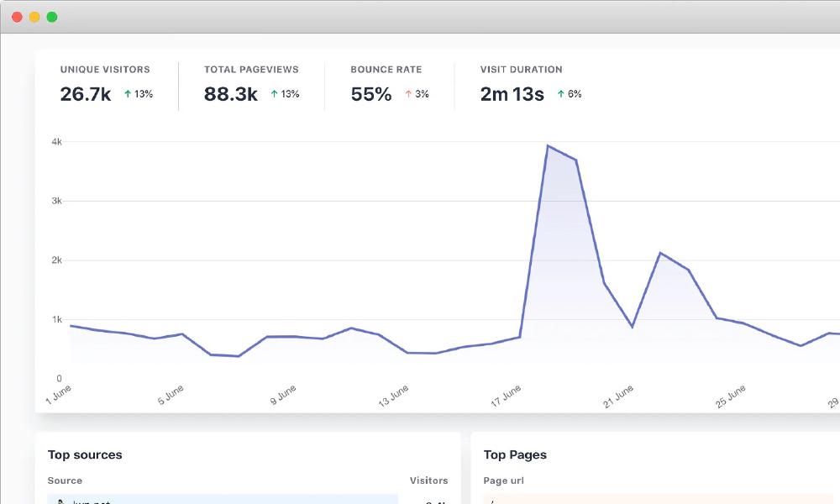This screenshot has height=504, width=840.
Task: Click the green maximize window button
Action: [x=52, y=17]
